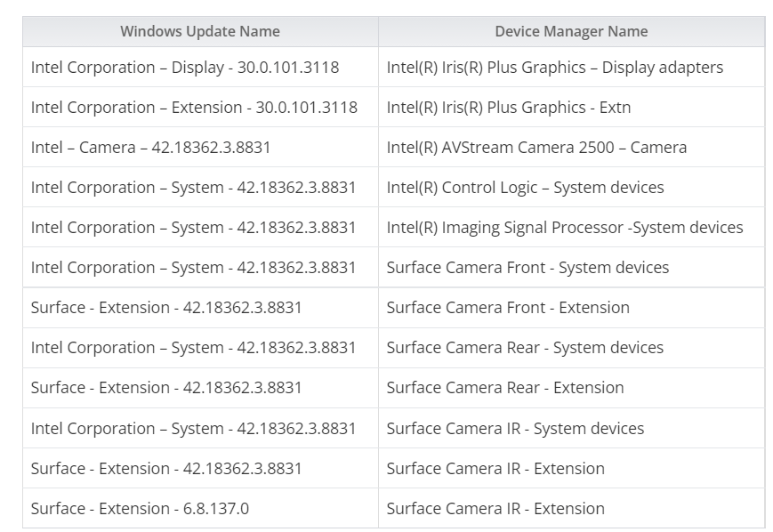Select the Surface Camera Rear - Extension cell
773x532 pixels.
505,388
